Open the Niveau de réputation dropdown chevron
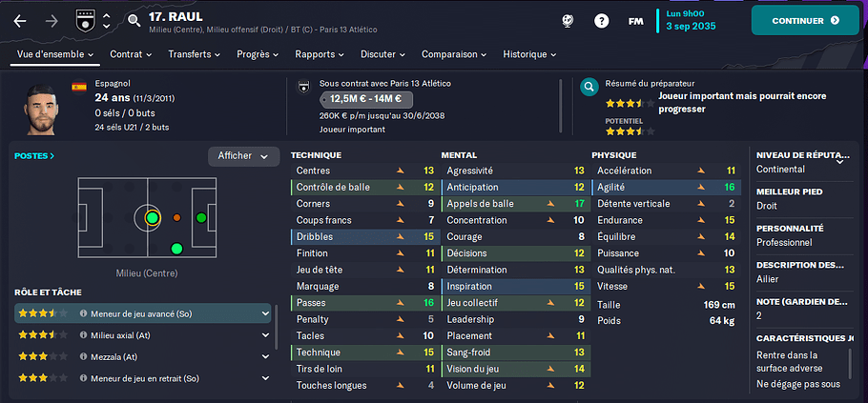This screenshot has width=868, height=403. click(839, 161)
